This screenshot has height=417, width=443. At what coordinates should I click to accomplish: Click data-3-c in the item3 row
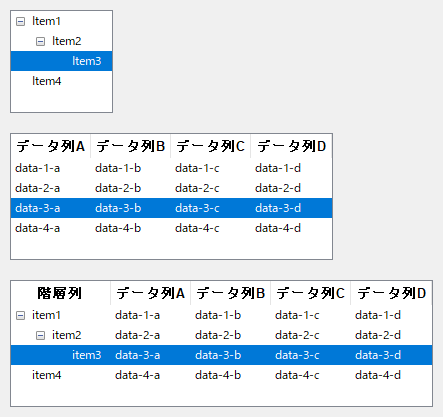tap(297, 355)
